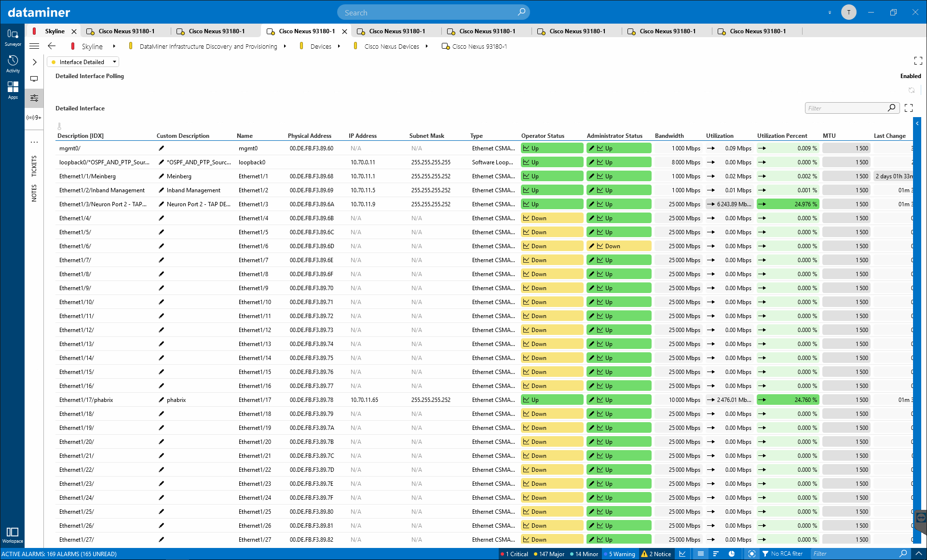The image size is (927, 560).
Task: Open the vertical TICKETS tab
Action: point(34,166)
